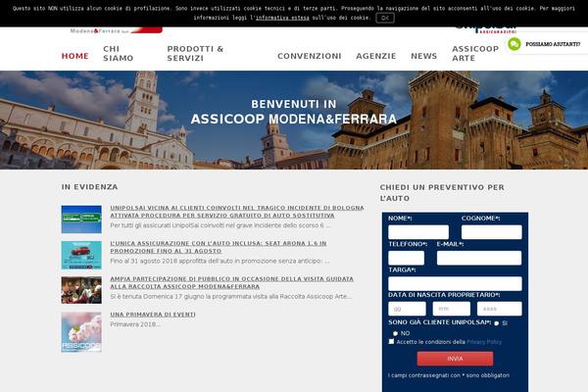
Task: Open the informativa estesa cookie link
Action: tap(282, 18)
